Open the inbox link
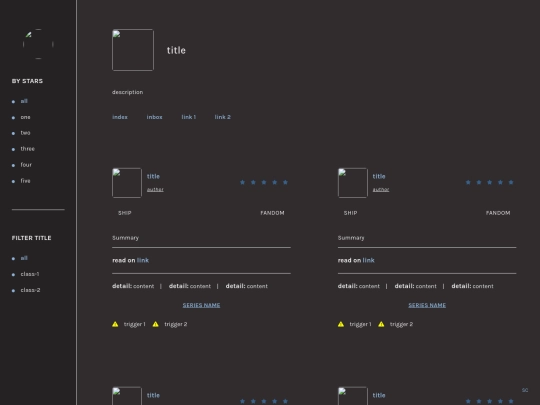The width and height of the screenshot is (540, 405). [x=154, y=117]
